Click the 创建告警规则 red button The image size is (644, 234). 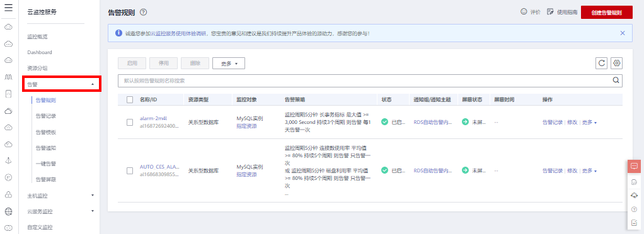point(607,13)
